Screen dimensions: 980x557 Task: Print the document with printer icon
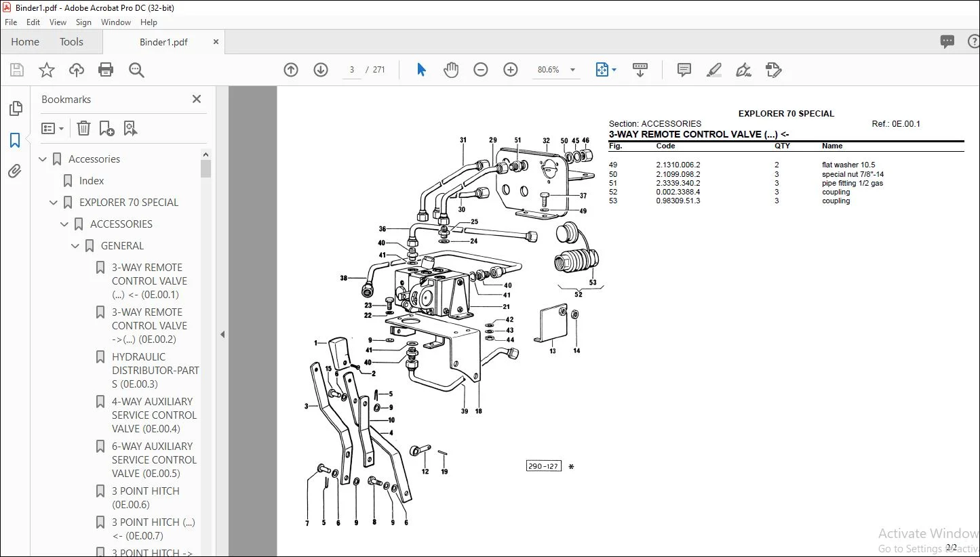tap(106, 70)
